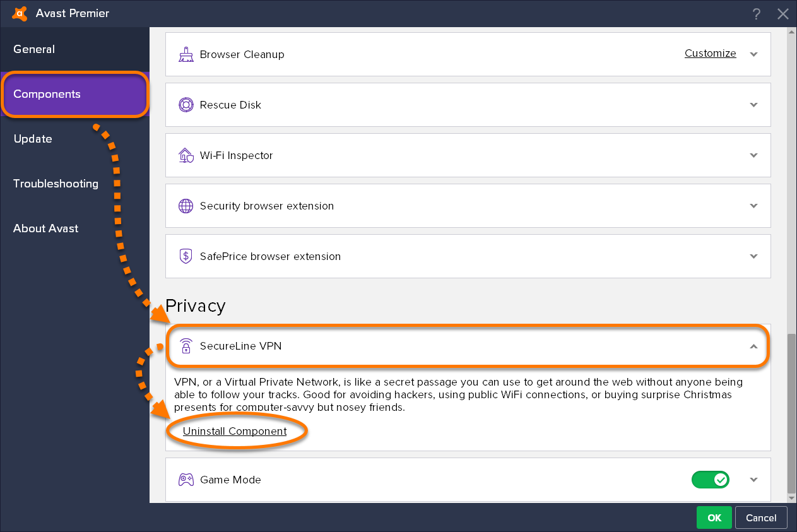Confirm settings with OK button

coord(714,517)
